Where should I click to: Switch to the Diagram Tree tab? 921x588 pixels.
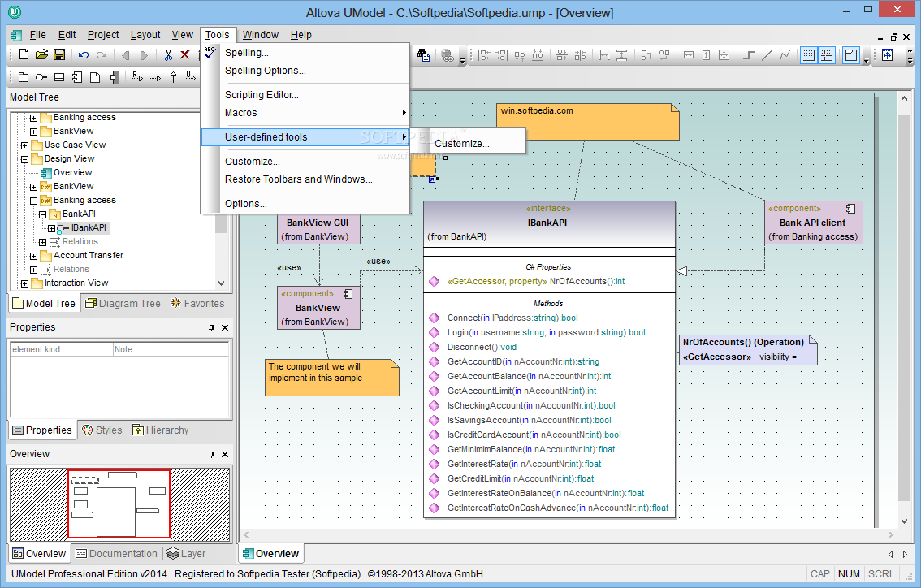[x=123, y=304]
